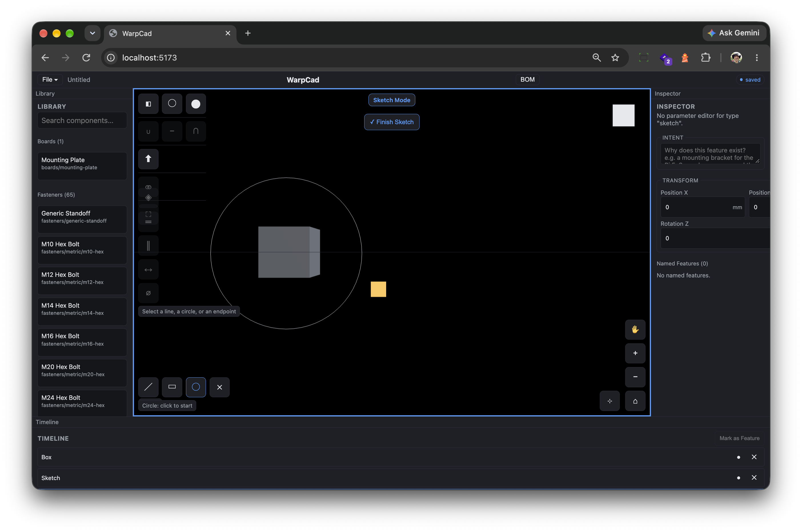802x532 pixels.
Task: Click the saved status indicator
Action: click(x=750, y=80)
